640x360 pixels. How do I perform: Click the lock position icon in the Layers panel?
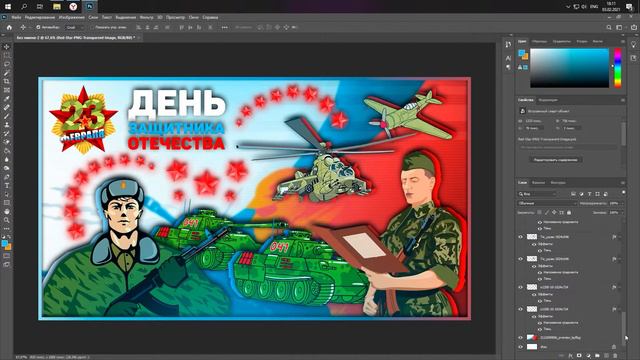point(554,212)
